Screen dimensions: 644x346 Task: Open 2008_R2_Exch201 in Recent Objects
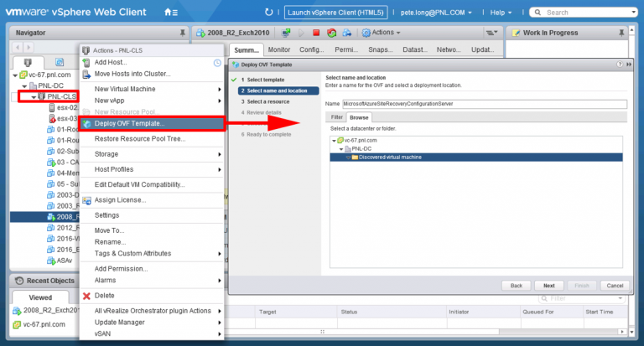click(x=45, y=310)
